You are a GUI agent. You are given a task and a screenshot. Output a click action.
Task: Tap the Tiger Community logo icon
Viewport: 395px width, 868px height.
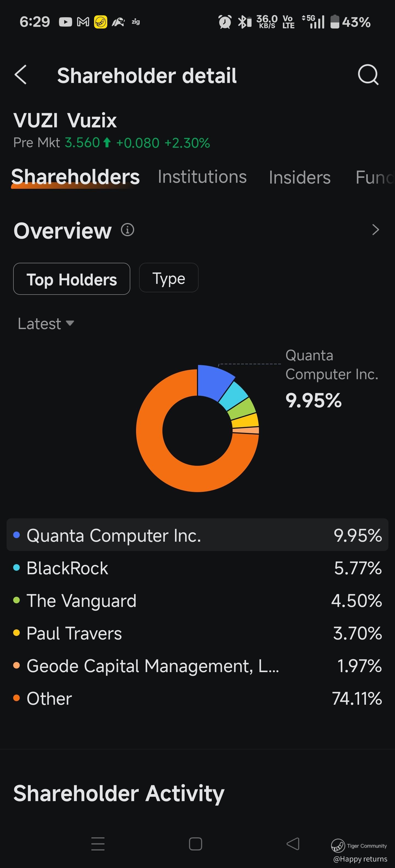338,846
